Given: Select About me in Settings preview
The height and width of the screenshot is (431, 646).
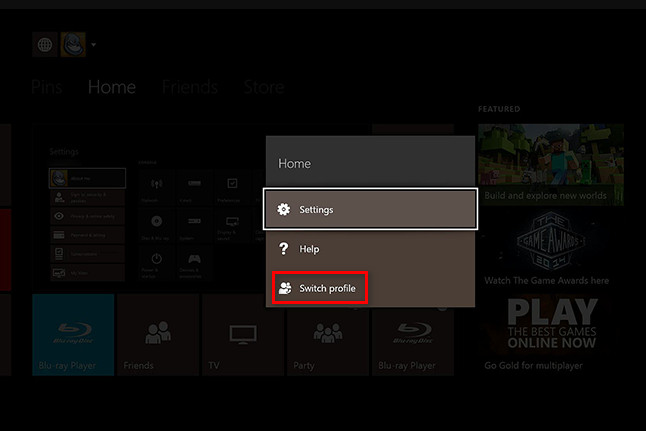Looking at the screenshot, I should tap(87, 178).
